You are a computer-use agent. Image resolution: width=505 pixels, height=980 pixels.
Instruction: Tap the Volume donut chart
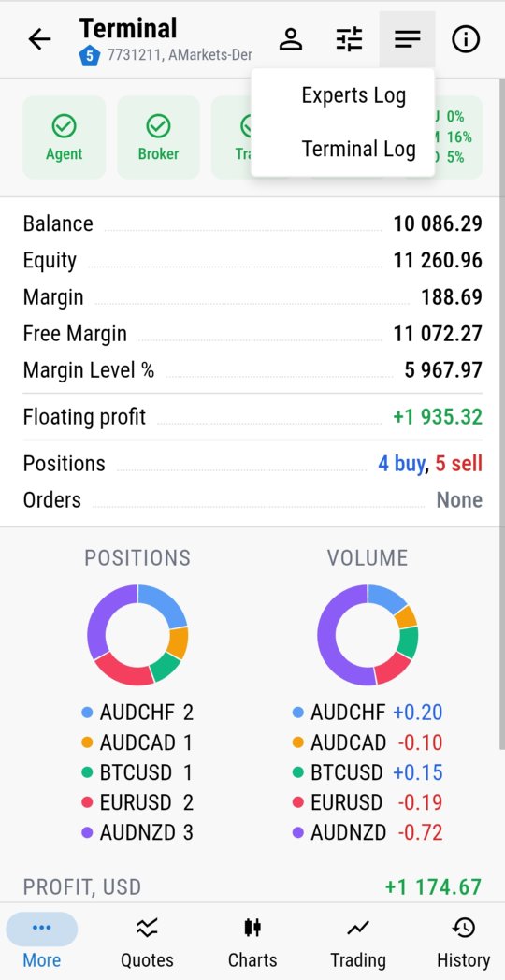tap(368, 635)
